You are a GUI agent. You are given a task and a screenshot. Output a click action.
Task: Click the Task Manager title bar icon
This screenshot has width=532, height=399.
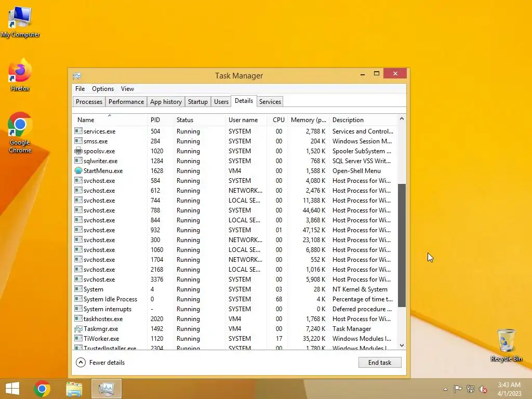[x=77, y=76]
